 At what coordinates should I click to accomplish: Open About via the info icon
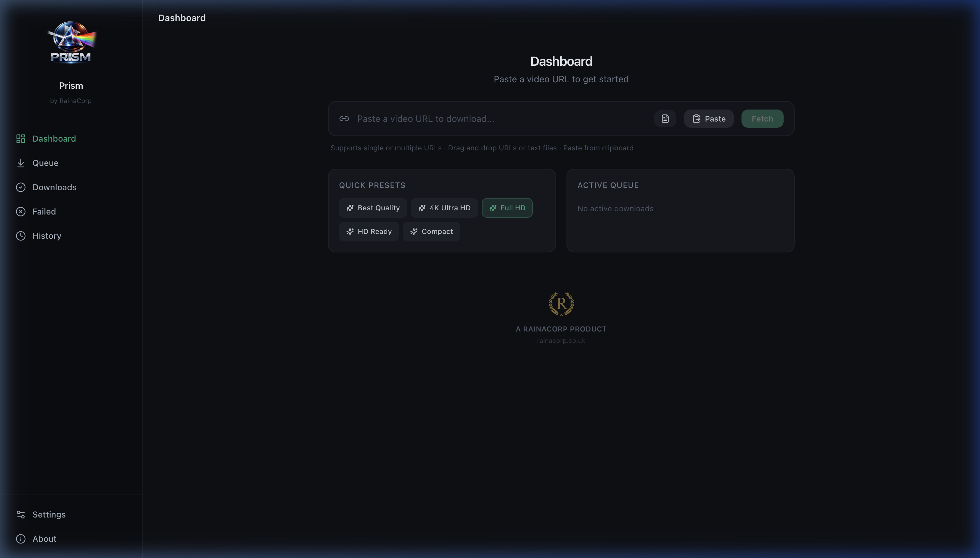coord(21,539)
